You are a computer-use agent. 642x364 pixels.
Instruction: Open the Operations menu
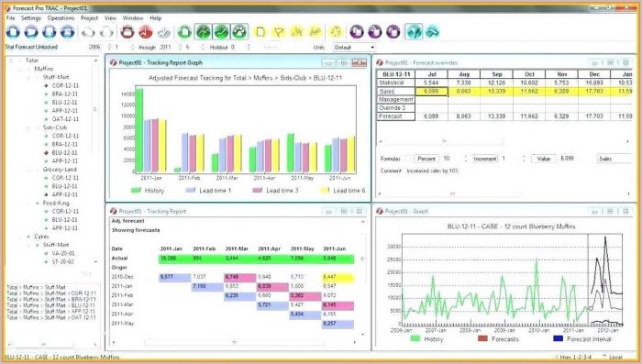(61, 18)
